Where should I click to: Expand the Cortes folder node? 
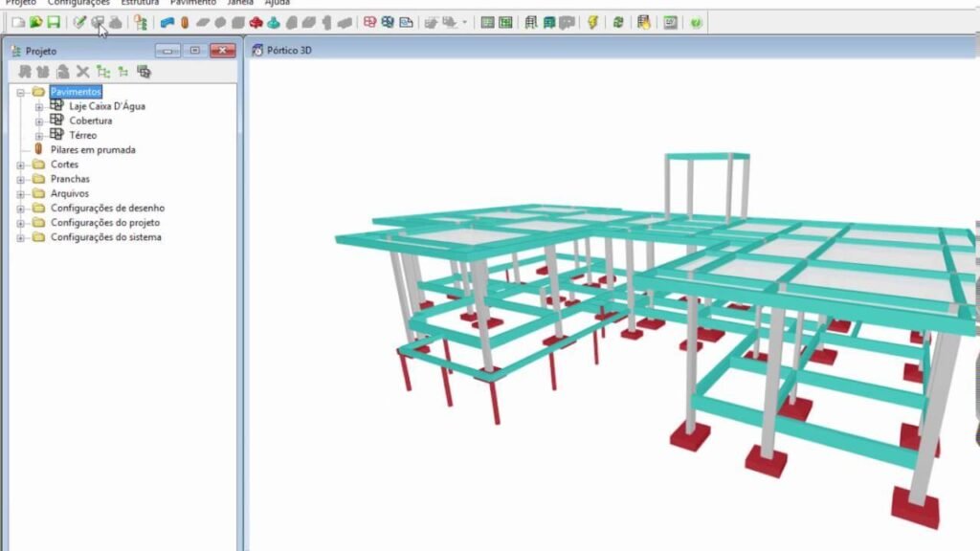click(x=21, y=165)
